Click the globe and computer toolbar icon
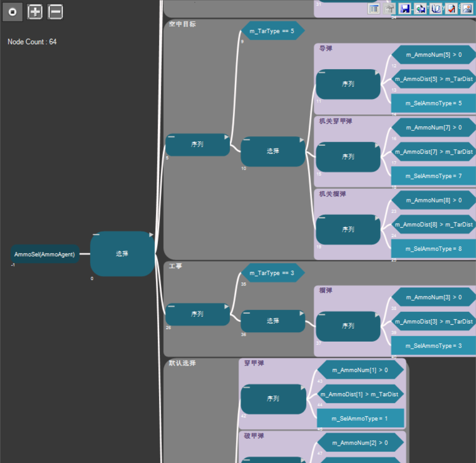 point(420,8)
